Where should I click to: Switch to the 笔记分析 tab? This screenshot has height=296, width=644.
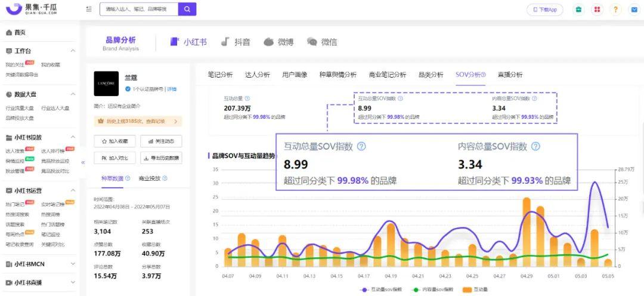coord(220,75)
